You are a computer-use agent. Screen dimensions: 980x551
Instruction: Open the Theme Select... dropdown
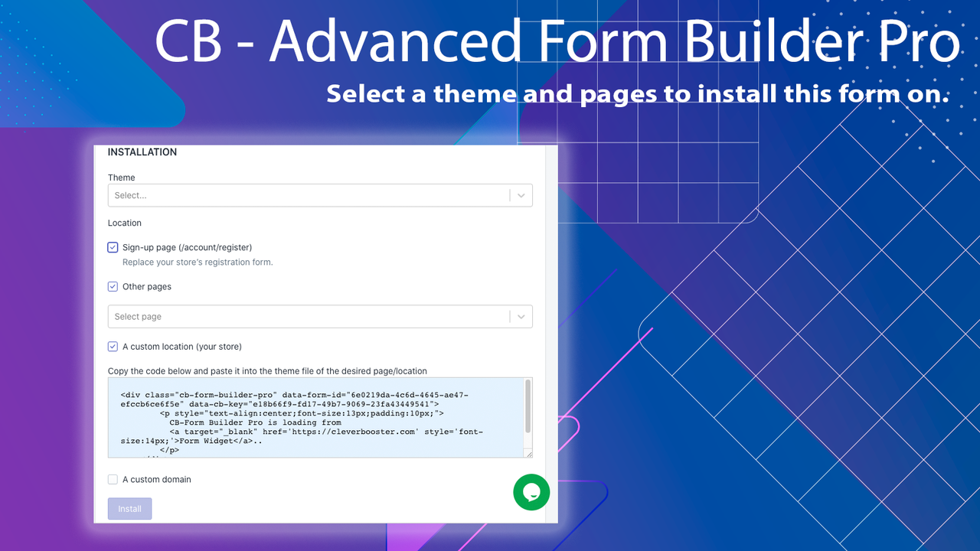[306, 195]
